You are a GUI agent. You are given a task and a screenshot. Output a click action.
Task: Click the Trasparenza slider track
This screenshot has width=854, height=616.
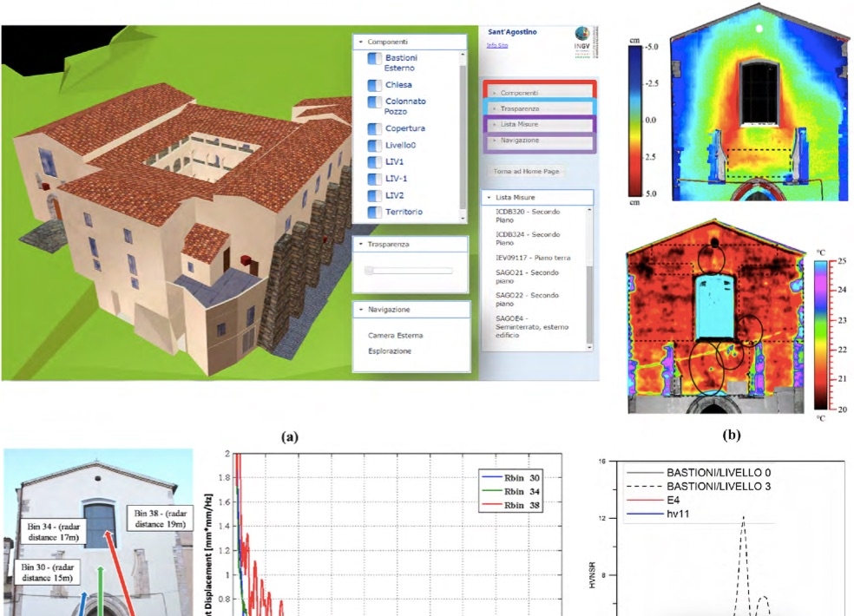click(x=410, y=271)
